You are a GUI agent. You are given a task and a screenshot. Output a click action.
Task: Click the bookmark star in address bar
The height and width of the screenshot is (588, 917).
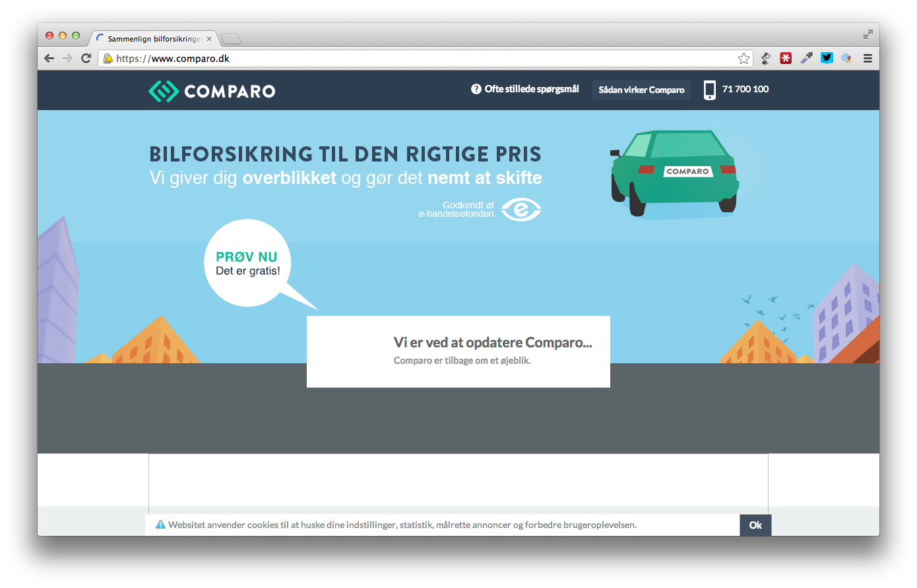(743, 59)
